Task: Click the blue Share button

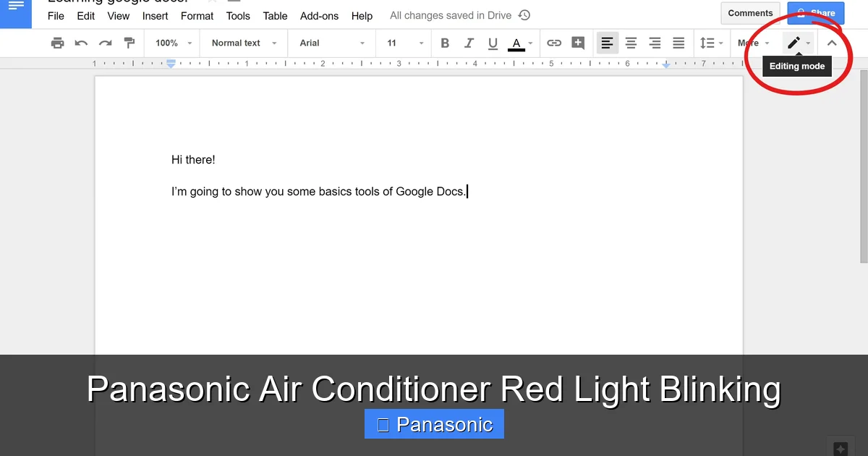Action: point(815,13)
